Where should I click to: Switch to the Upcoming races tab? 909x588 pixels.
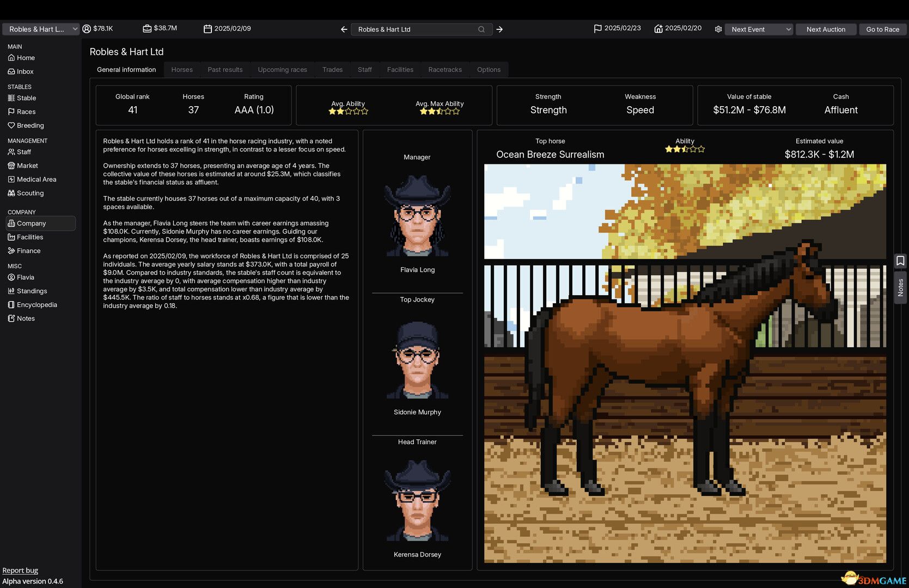click(282, 69)
